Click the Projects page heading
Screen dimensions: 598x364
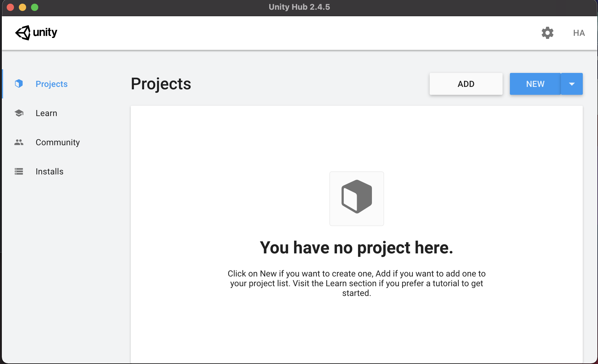pos(161,84)
